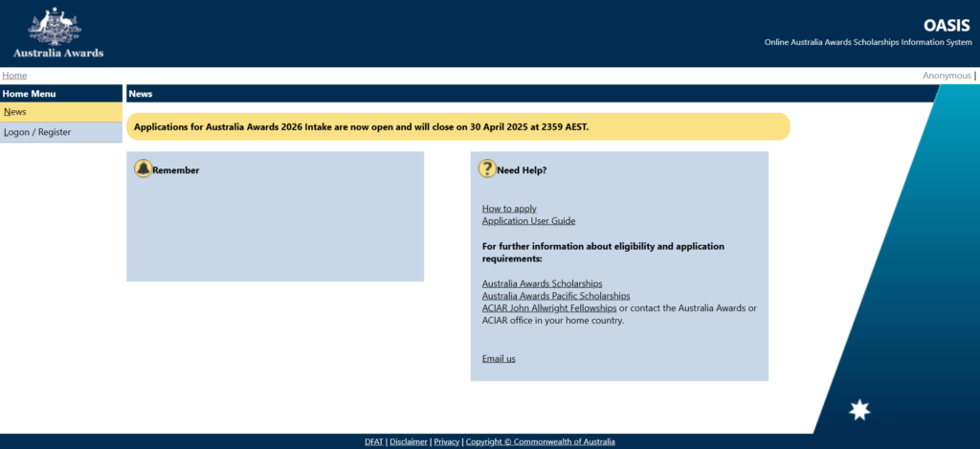Open the DFAT footer link
Viewport: 980px width, 449px height.
tap(374, 441)
